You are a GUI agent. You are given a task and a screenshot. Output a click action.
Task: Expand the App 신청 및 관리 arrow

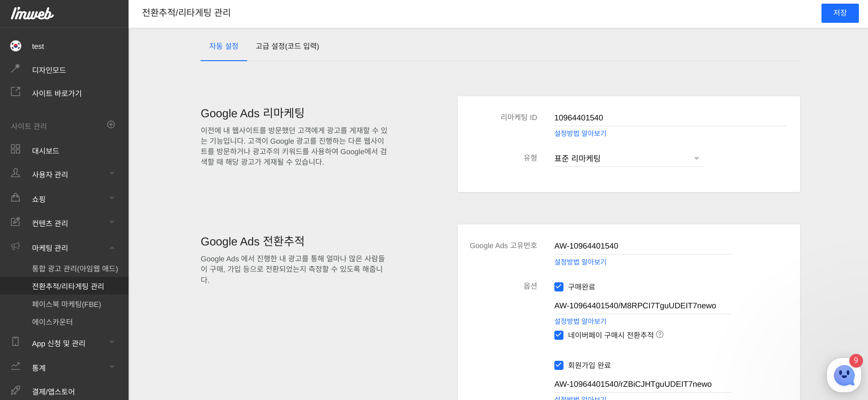(x=112, y=342)
